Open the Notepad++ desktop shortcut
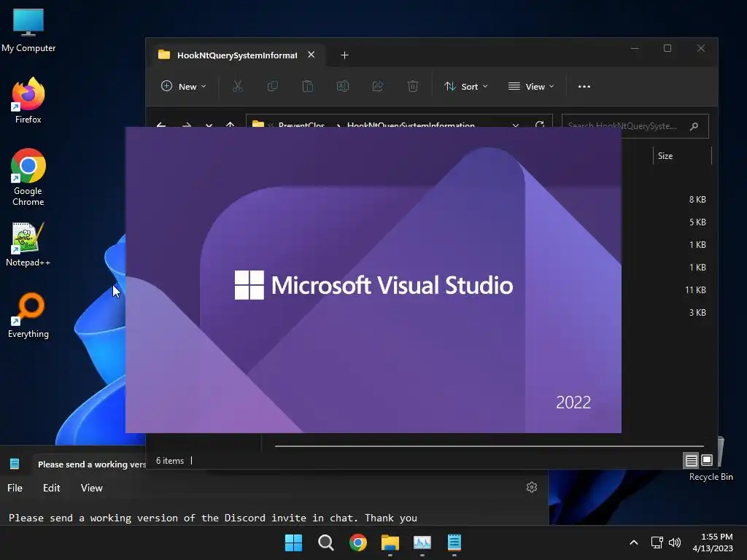Image resolution: width=747 pixels, height=560 pixels. [28, 245]
